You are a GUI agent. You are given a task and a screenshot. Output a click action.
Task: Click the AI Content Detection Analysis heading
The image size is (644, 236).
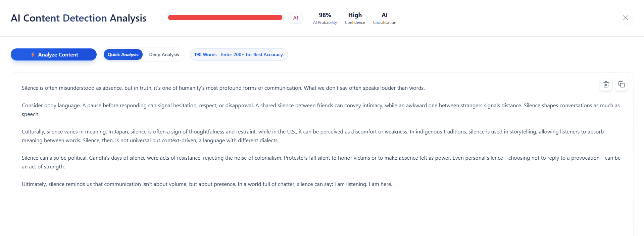click(79, 18)
